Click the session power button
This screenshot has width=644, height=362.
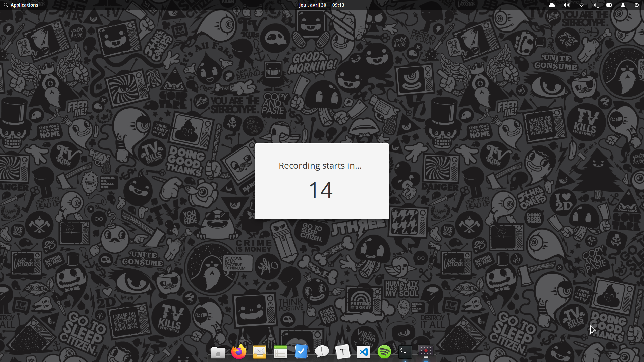click(x=636, y=5)
